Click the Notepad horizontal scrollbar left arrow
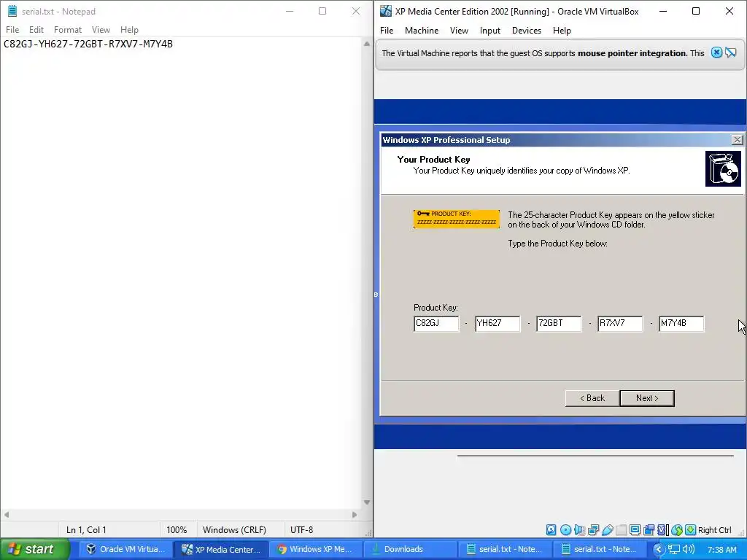The height and width of the screenshot is (560, 747). click(x=6, y=515)
